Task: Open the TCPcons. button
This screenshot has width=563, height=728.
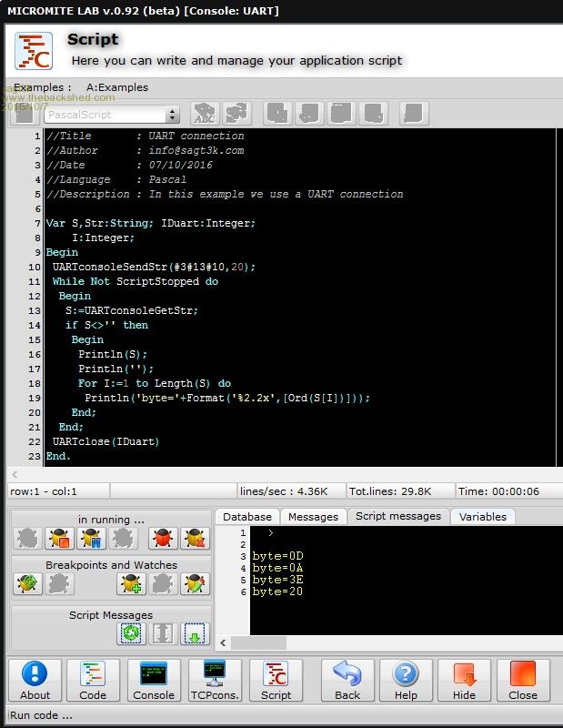Action: pyautogui.click(x=215, y=681)
